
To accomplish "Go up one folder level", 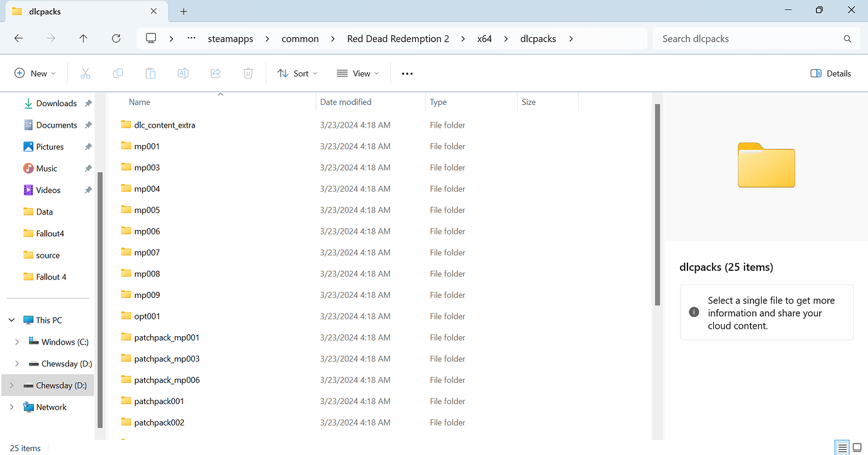I will point(83,38).
